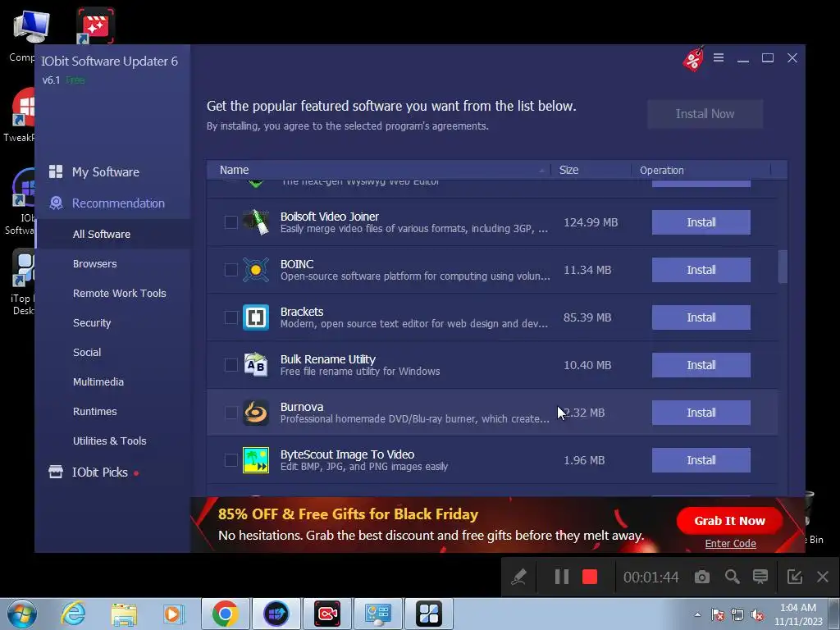Click the BOINC app icon

256,270
